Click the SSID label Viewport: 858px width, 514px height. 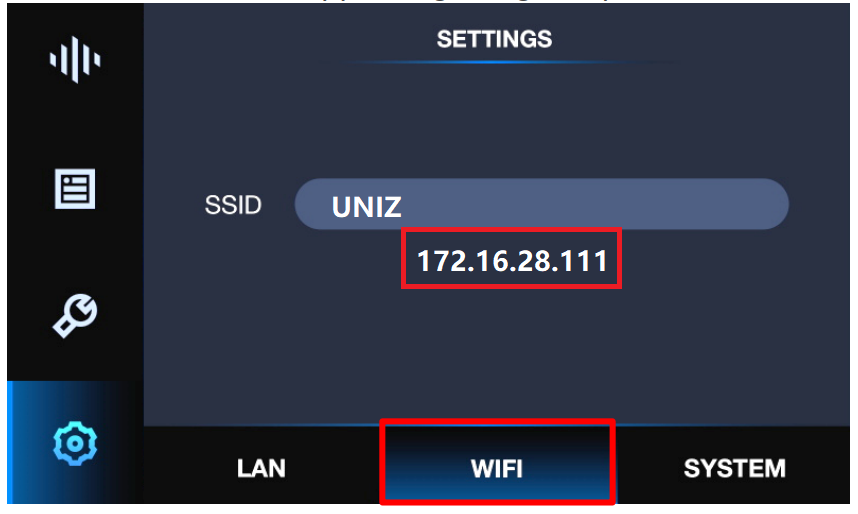click(x=233, y=205)
